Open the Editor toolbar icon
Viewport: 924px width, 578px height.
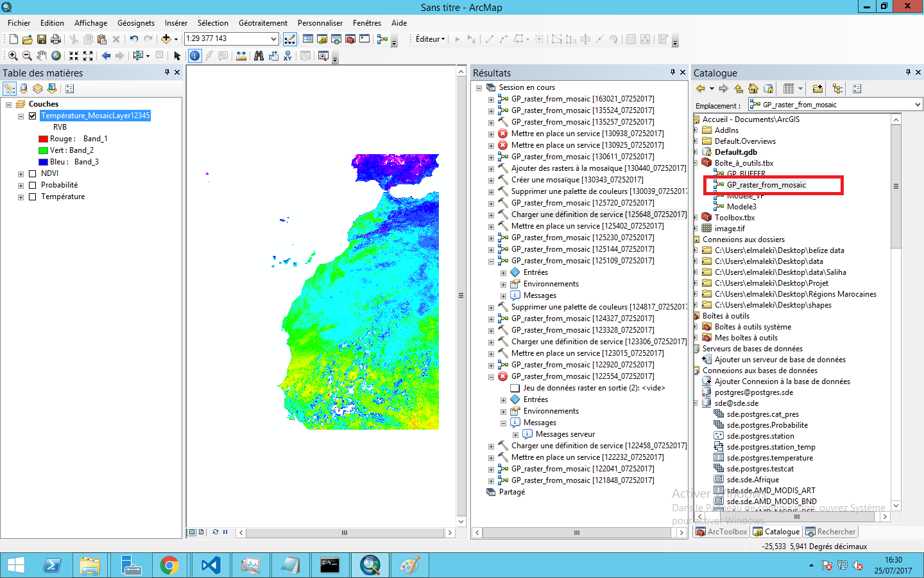[290, 39]
